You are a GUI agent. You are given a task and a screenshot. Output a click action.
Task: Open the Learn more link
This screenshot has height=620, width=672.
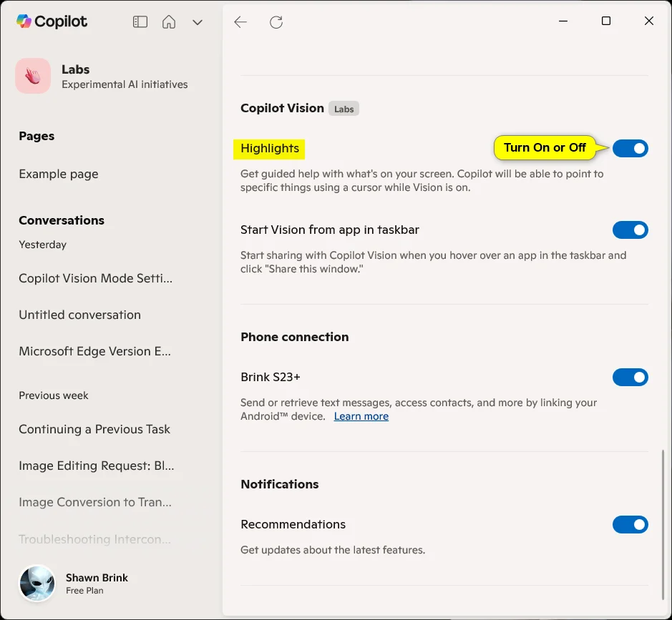pyautogui.click(x=361, y=416)
